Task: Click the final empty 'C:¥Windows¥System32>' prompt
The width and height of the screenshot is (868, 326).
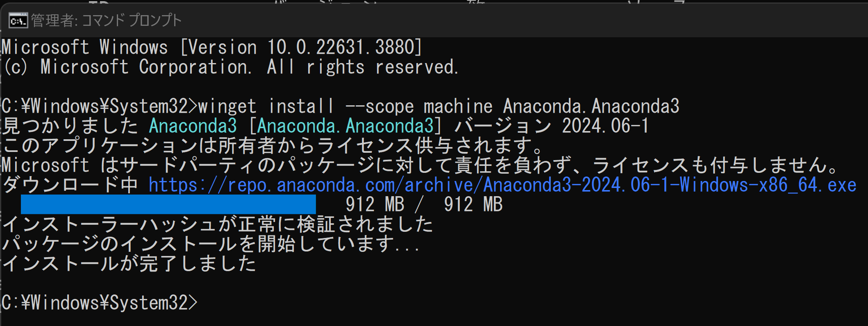Action: [100, 303]
